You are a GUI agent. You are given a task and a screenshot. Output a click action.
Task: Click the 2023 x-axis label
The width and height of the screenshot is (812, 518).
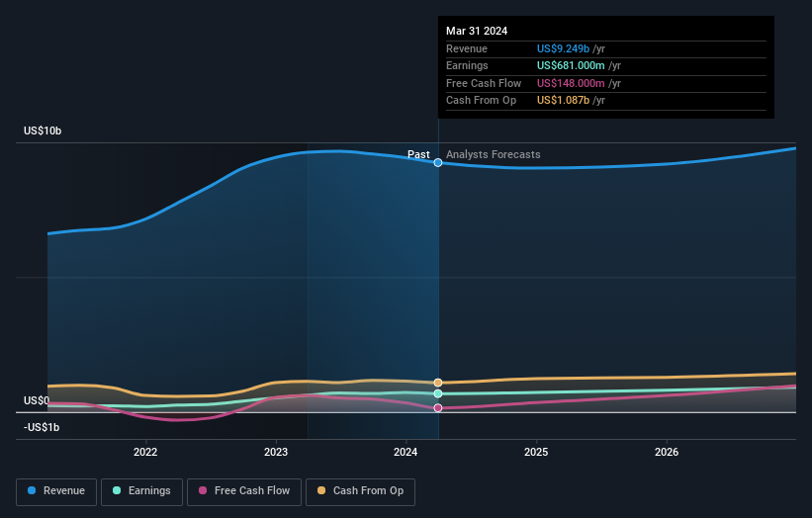tap(276, 452)
